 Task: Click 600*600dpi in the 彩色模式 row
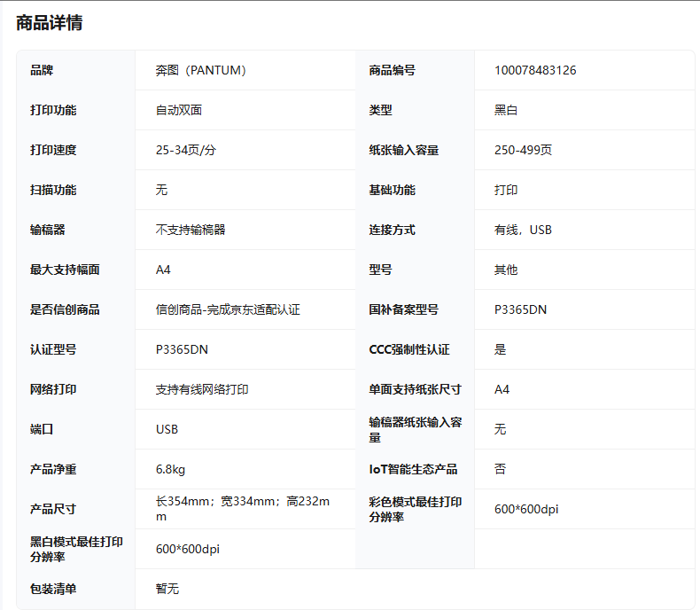coord(526,509)
